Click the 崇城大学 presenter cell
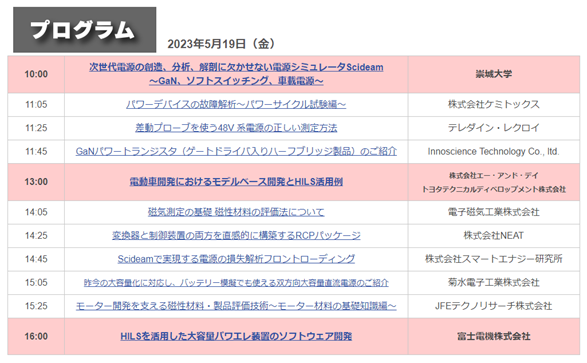The height and width of the screenshot is (363, 587). point(494,74)
